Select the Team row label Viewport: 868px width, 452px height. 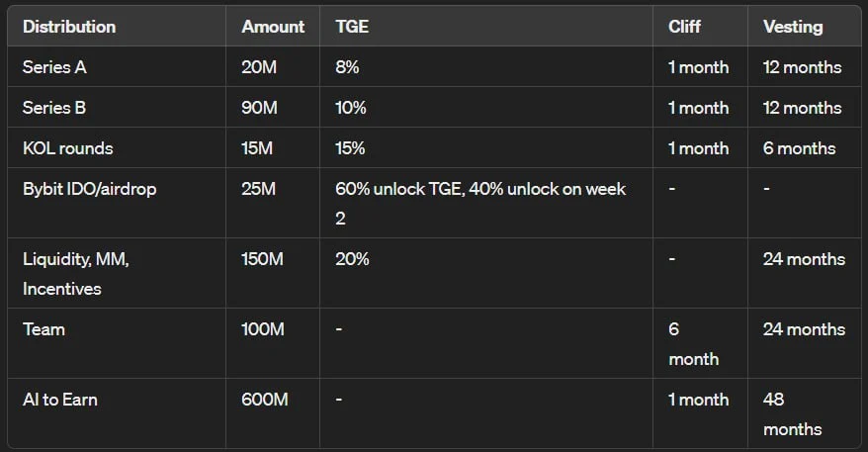(x=43, y=329)
